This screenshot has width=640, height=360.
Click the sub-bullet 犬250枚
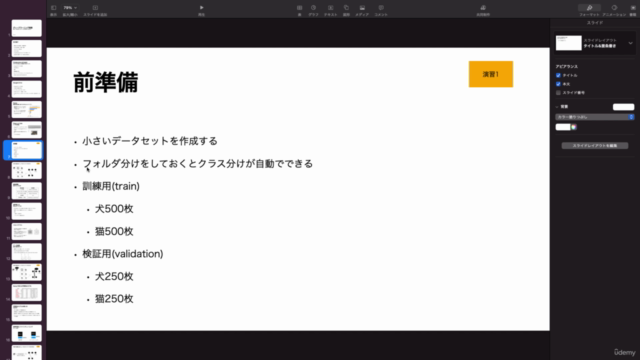click(114, 277)
